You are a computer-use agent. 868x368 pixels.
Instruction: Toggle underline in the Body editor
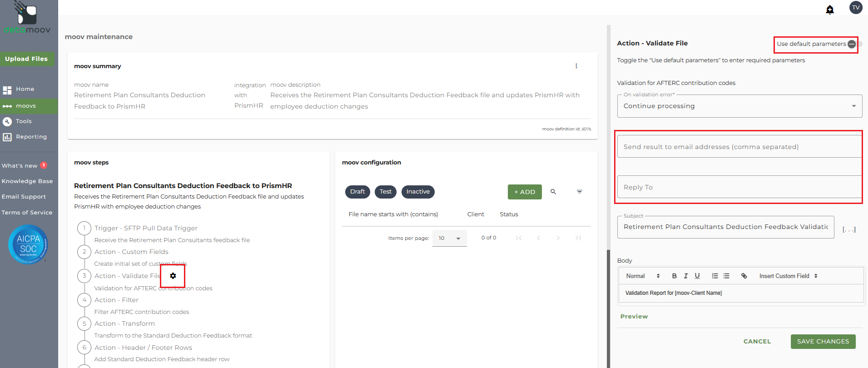pyautogui.click(x=697, y=276)
